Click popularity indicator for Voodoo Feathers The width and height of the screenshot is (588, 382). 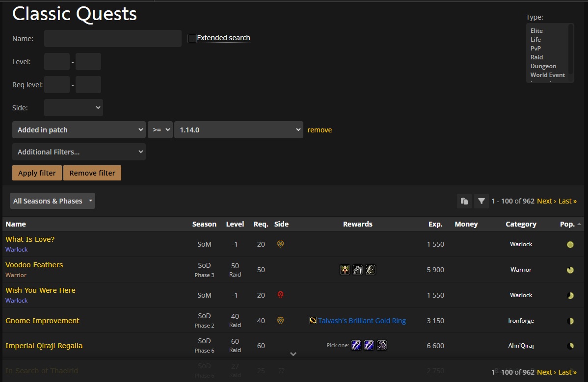coord(570,270)
